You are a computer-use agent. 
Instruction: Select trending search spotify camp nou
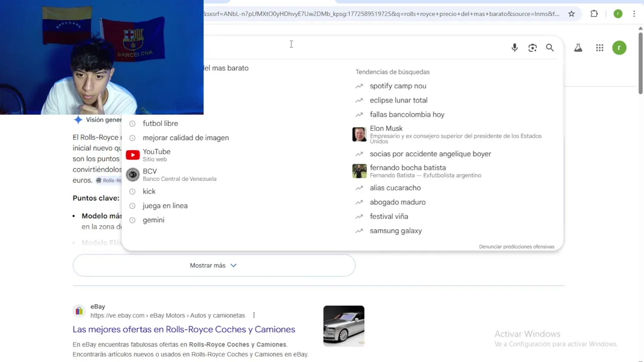click(x=398, y=86)
